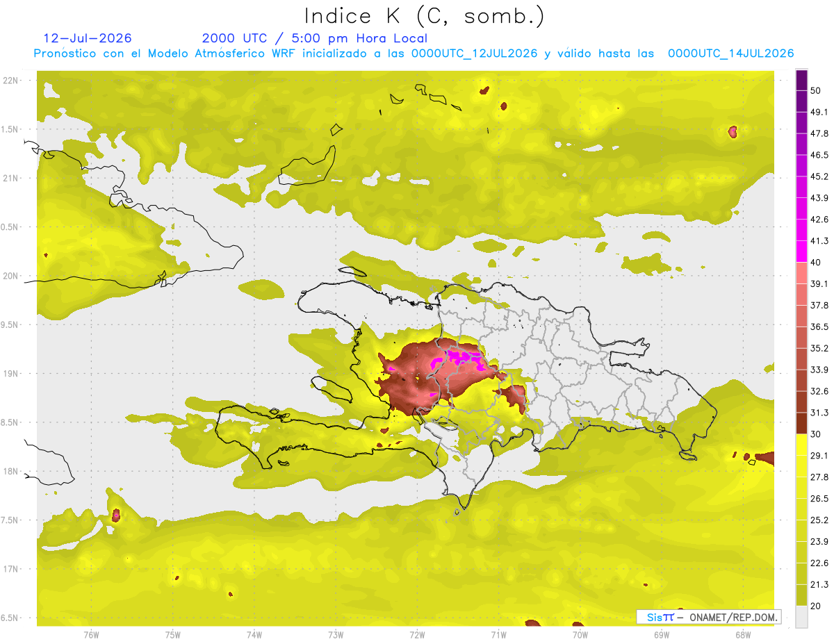Click the longitude label '75W'
The image size is (834, 644).
click(x=173, y=635)
